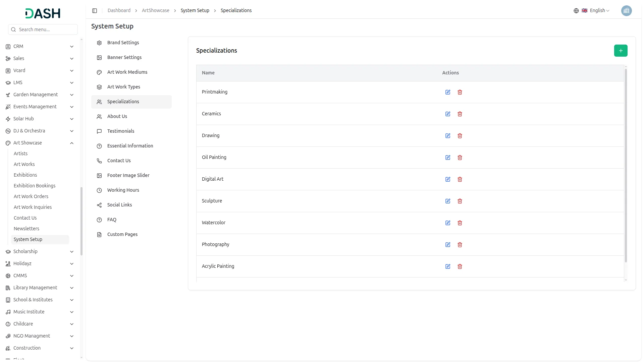The width and height of the screenshot is (644, 362).
Task: Toggle the sidebar collapse icon
Action: pyautogui.click(x=95, y=11)
